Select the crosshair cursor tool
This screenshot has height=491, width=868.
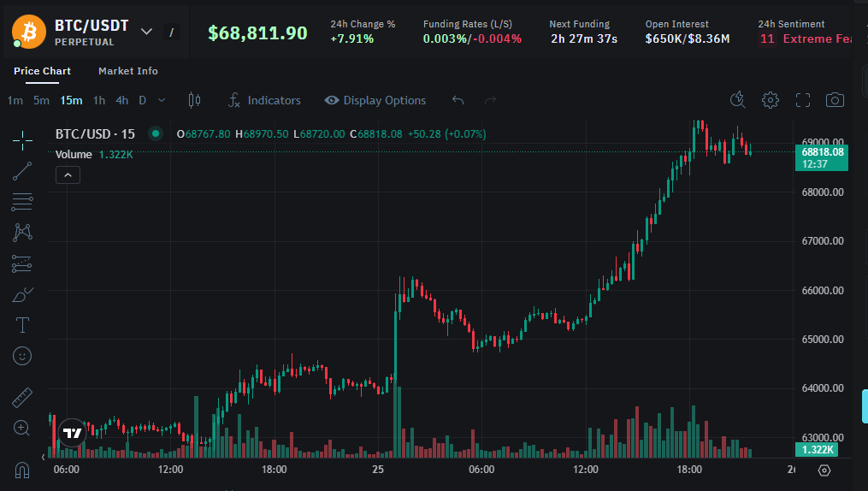22,140
